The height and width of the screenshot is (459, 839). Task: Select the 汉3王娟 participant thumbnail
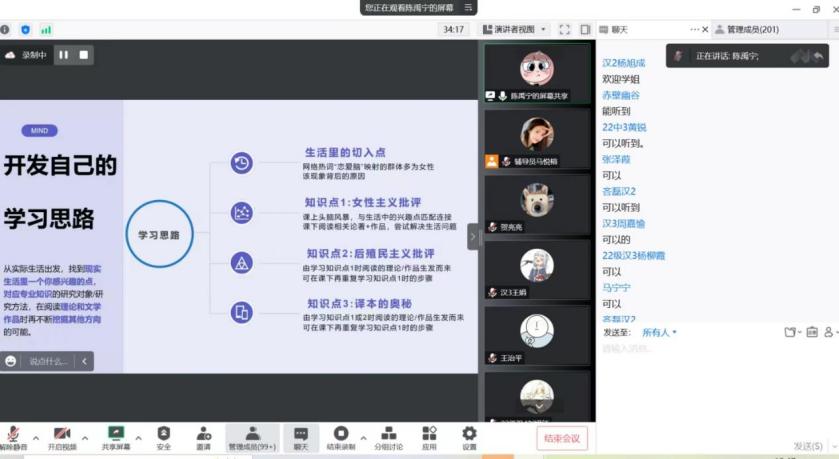tap(537, 270)
